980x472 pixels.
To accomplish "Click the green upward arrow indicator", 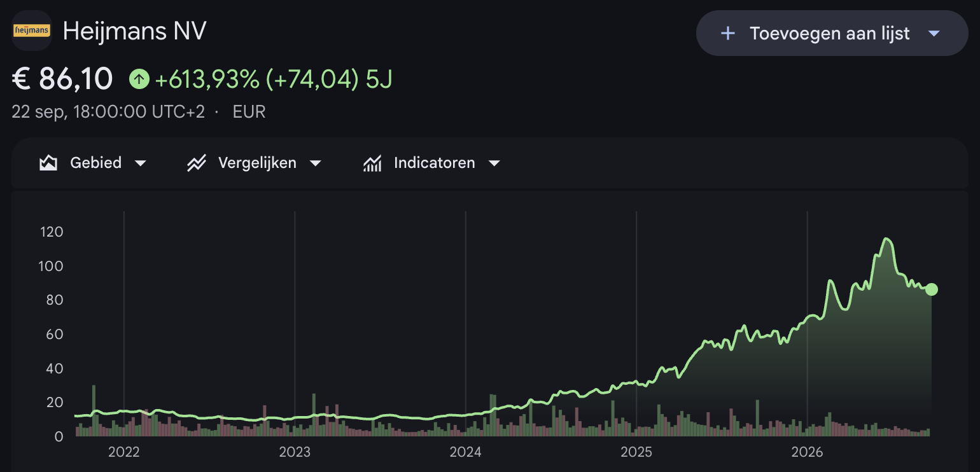I will click(139, 80).
